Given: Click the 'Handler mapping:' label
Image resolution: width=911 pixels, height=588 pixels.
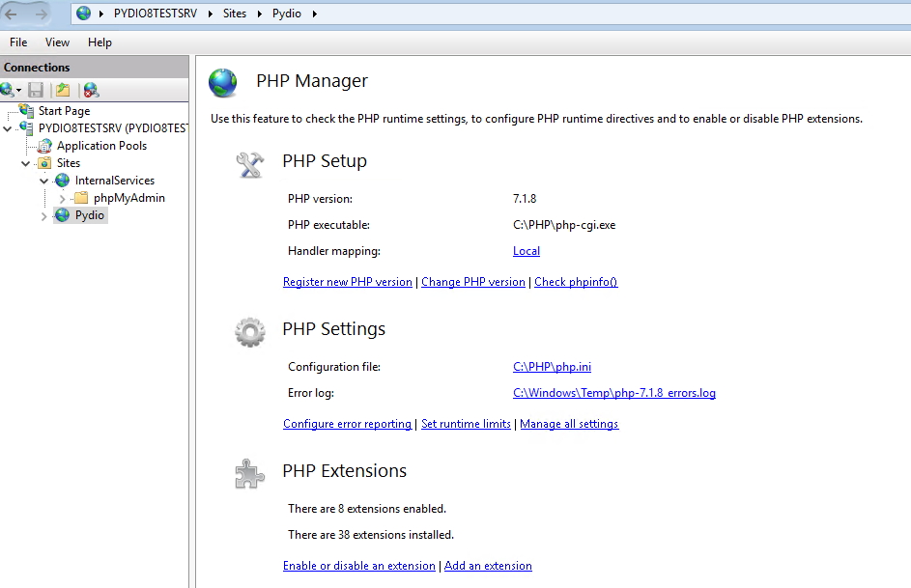Looking at the screenshot, I should click(334, 251).
